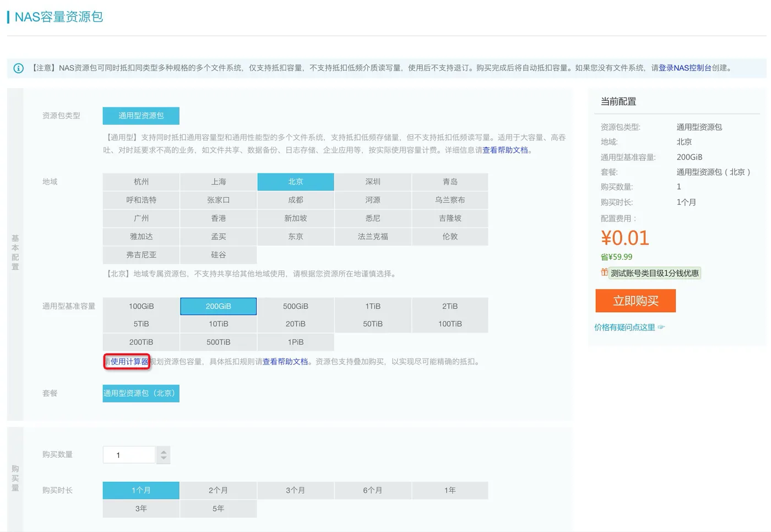Screen dimensions: 771x532
Task: Choose 广州 region
Action: click(x=141, y=218)
